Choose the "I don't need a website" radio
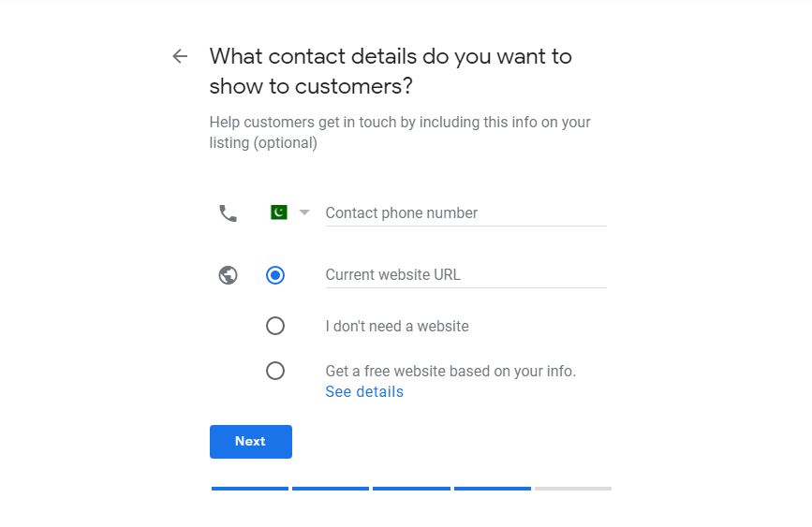The image size is (812, 527). pyautogui.click(x=275, y=326)
